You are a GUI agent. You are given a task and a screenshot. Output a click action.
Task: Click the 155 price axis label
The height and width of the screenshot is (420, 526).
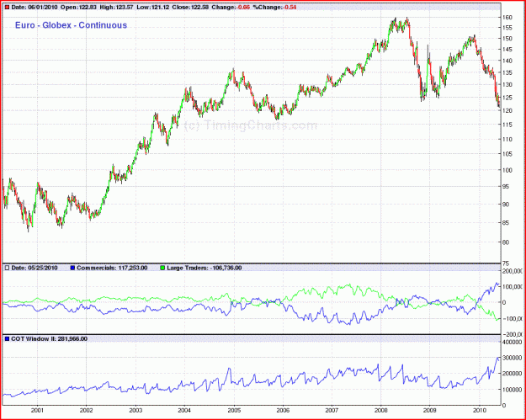pyautogui.click(x=507, y=28)
